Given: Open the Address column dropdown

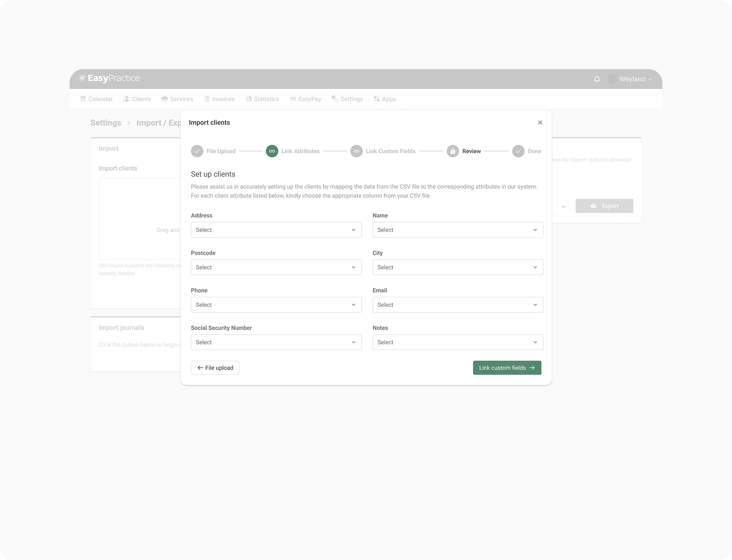Looking at the screenshot, I should click(x=276, y=230).
